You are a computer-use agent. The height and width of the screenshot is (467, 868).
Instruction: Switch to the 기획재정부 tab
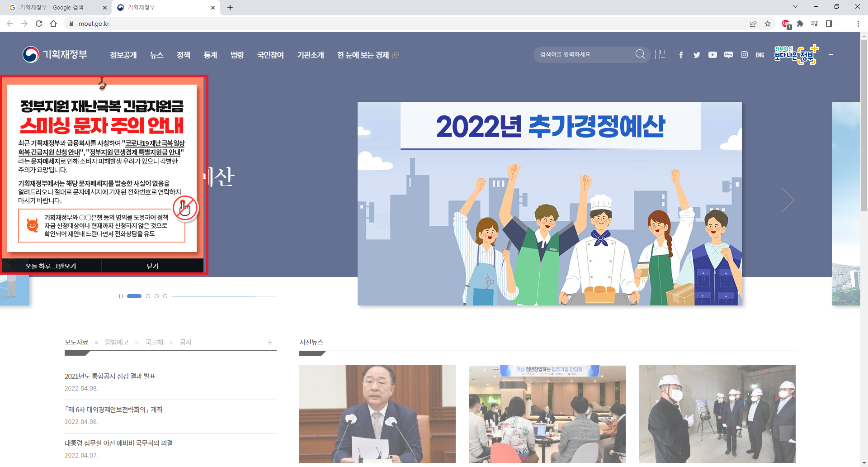165,8
